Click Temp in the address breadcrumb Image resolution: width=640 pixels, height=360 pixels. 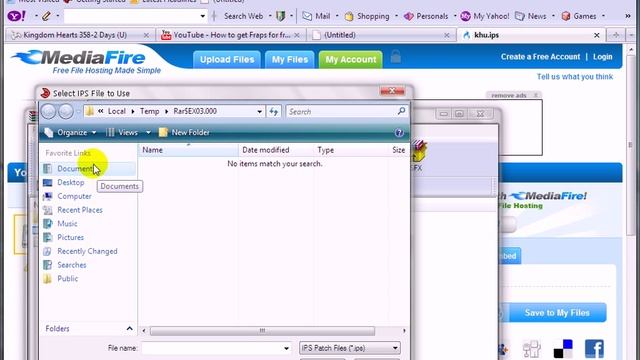[149, 111]
